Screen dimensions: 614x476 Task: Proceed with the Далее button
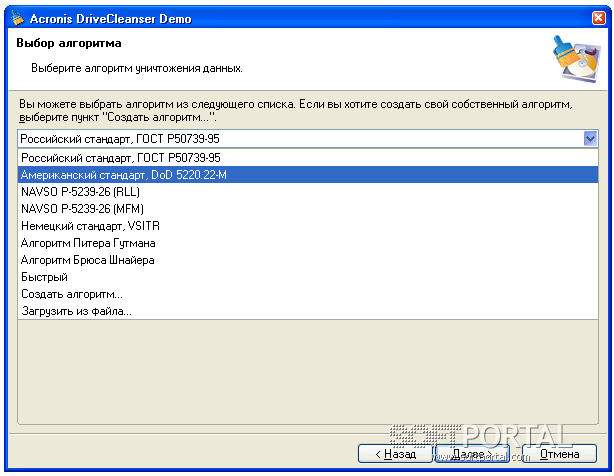click(472, 454)
